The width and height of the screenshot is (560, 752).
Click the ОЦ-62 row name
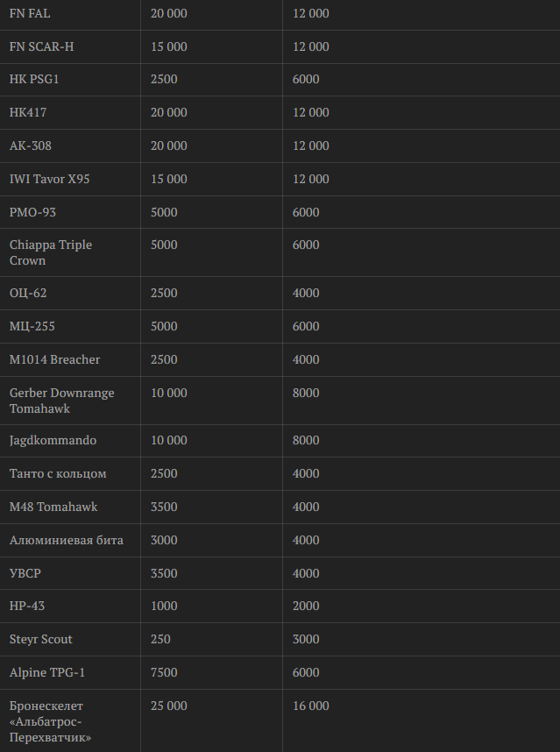(28, 293)
